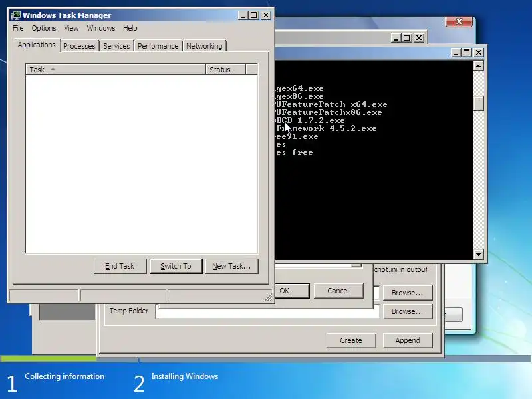The image size is (532, 399).
Task: Switch to the Processes tab
Action: [79, 46]
